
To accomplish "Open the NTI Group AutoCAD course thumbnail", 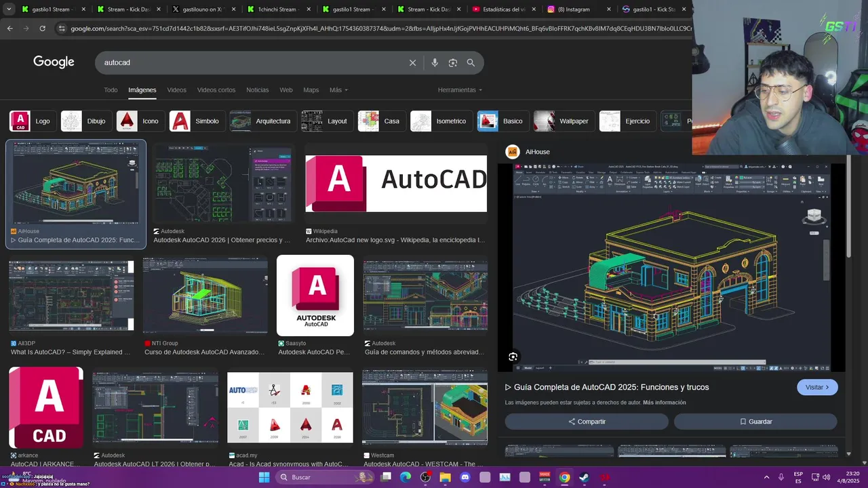I will pos(205,296).
